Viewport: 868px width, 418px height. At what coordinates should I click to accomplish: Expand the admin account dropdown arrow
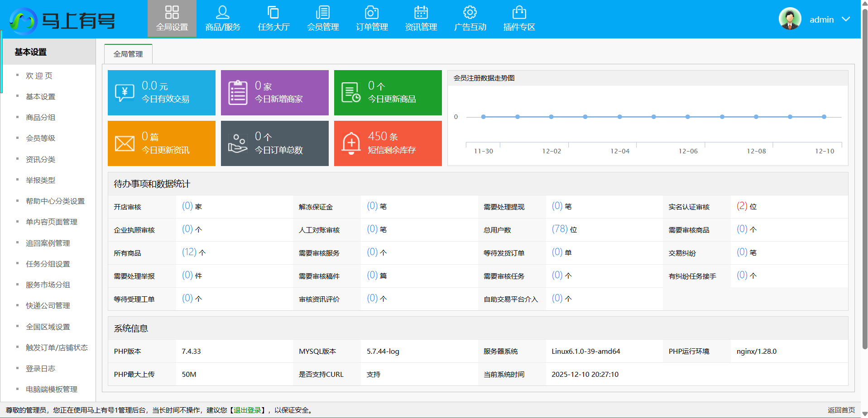(x=845, y=19)
